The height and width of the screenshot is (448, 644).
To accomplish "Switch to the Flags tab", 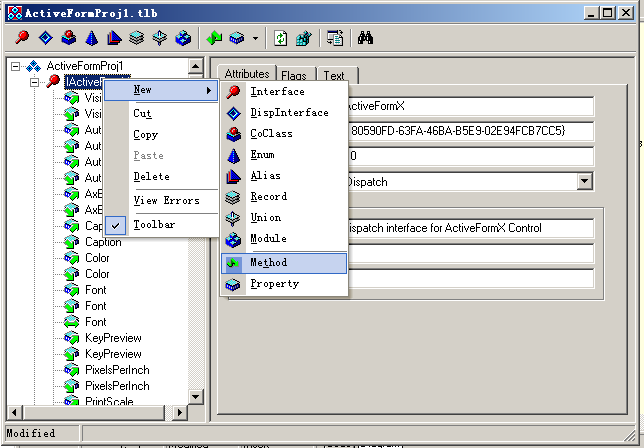I will (294, 75).
